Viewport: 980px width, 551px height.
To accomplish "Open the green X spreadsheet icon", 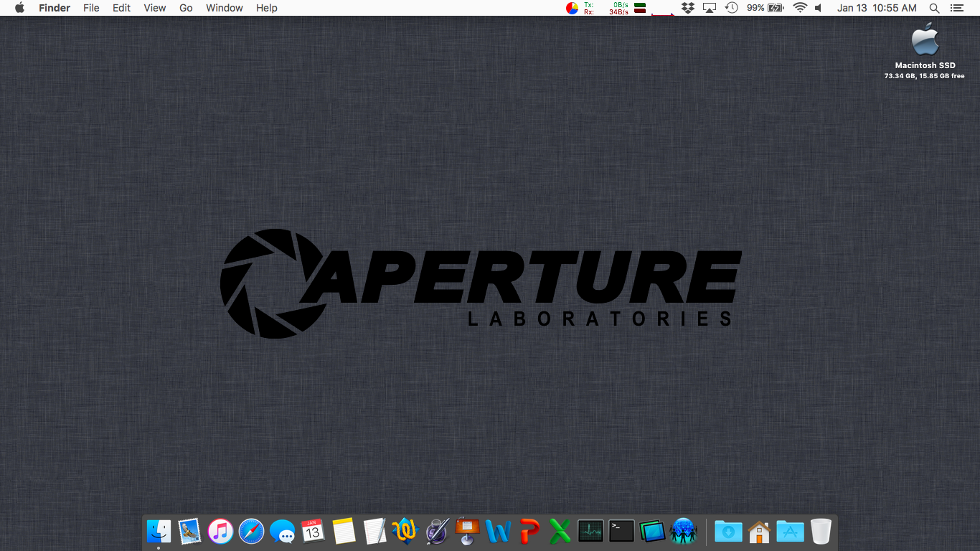I will pyautogui.click(x=560, y=532).
